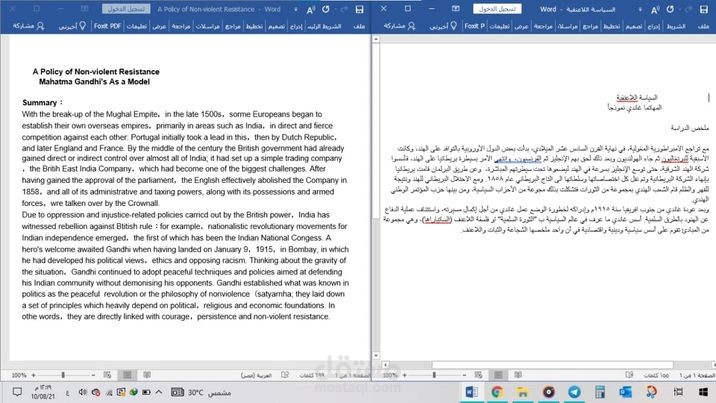Open Task View on the taskbar
The height and width of the screenshot is (403, 716).
[679, 392]
